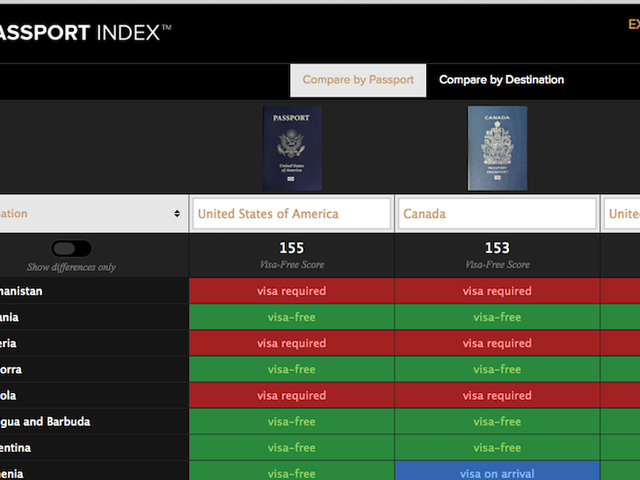Select USA visa-free cell for Argentina

[291, 447]
